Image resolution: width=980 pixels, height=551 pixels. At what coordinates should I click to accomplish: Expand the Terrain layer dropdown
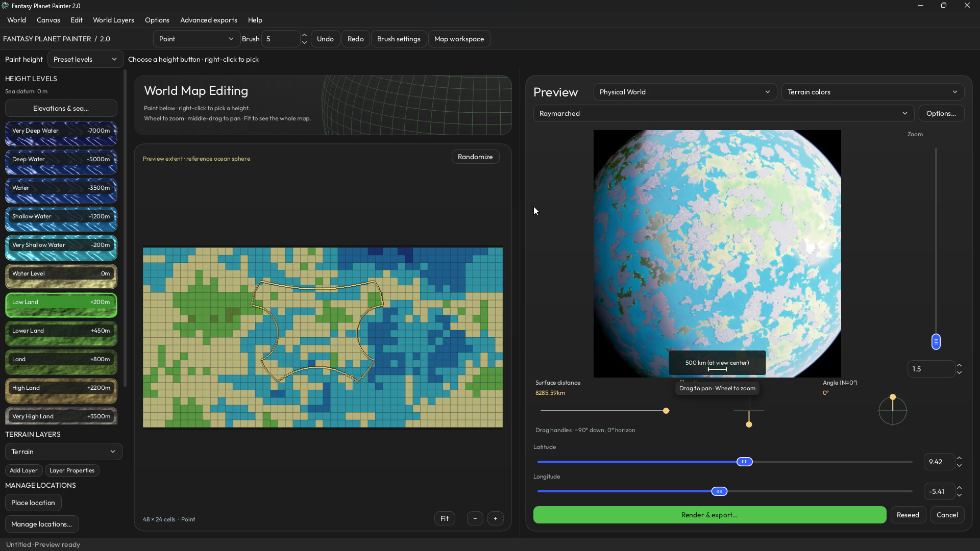64,452
